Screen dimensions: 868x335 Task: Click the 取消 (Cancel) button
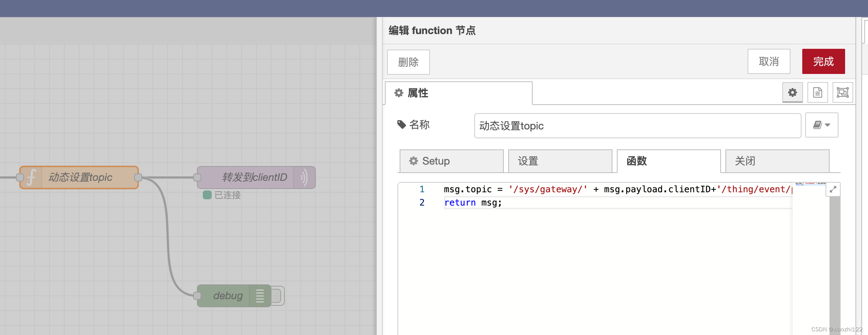tap(769, 61)
